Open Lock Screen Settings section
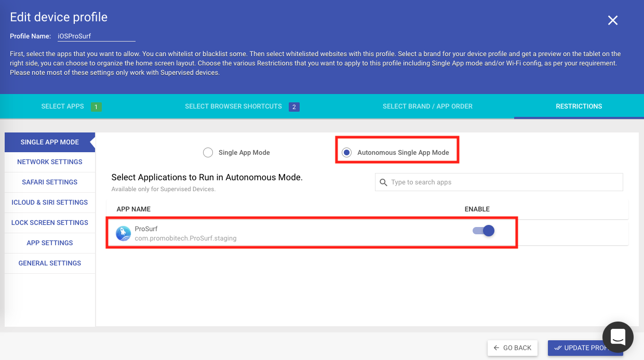644x360 pixels. pyautogui.click(x=50, y=223)
